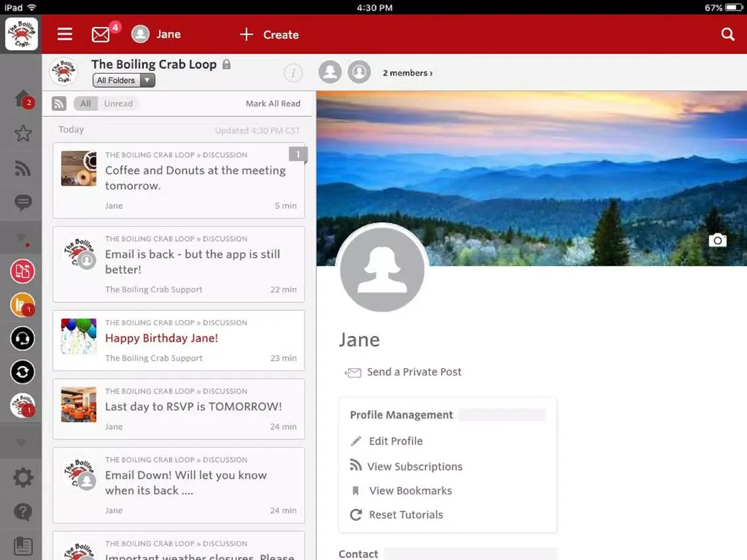Open Last day to RSVP post
Image resolution: width=747 pixels, height=560 pixels.
(x=179, y=409)
